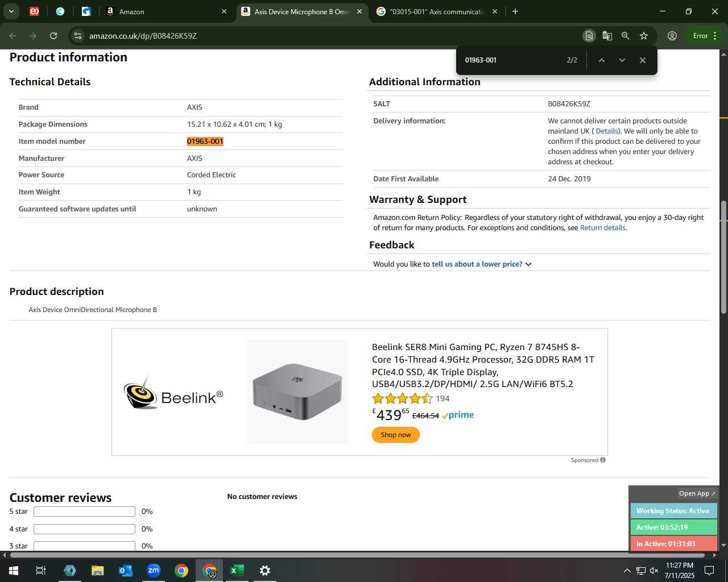Open File Explorer from taskbar

point(98,571)
